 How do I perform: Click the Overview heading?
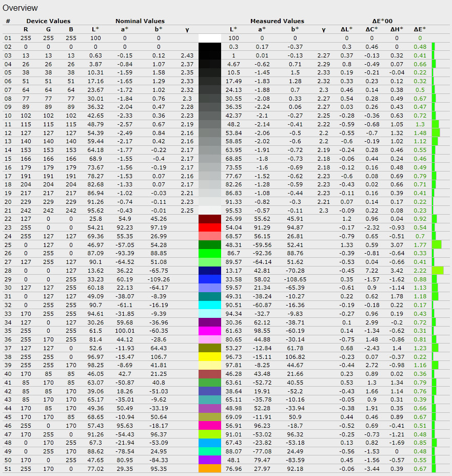click(20, 8)
